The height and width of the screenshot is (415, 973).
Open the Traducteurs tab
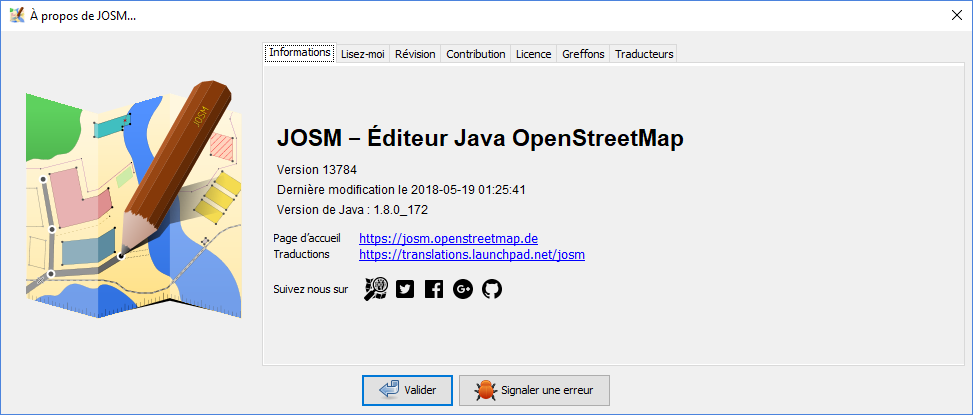644,54
